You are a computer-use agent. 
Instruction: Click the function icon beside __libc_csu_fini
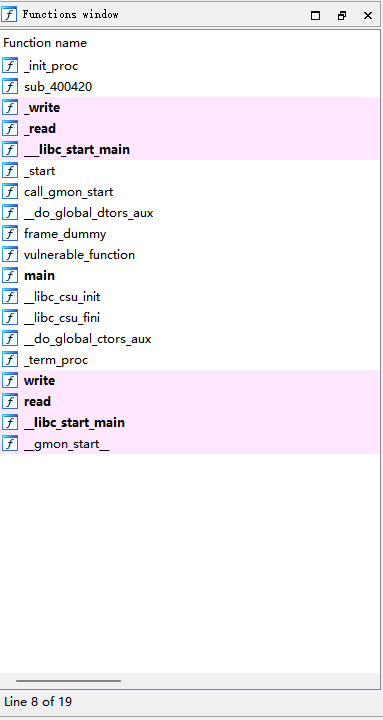[x=10, y=318]
